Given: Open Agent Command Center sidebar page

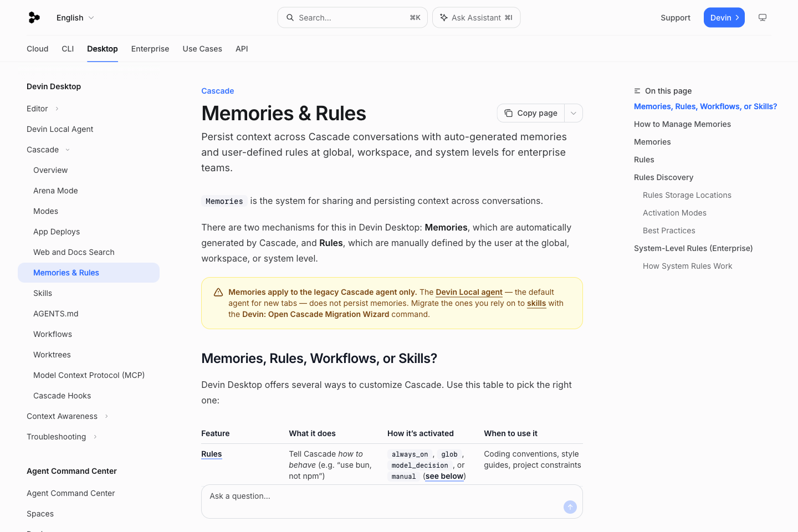Looking at the screenshot, I should click(x=70, y=493).
